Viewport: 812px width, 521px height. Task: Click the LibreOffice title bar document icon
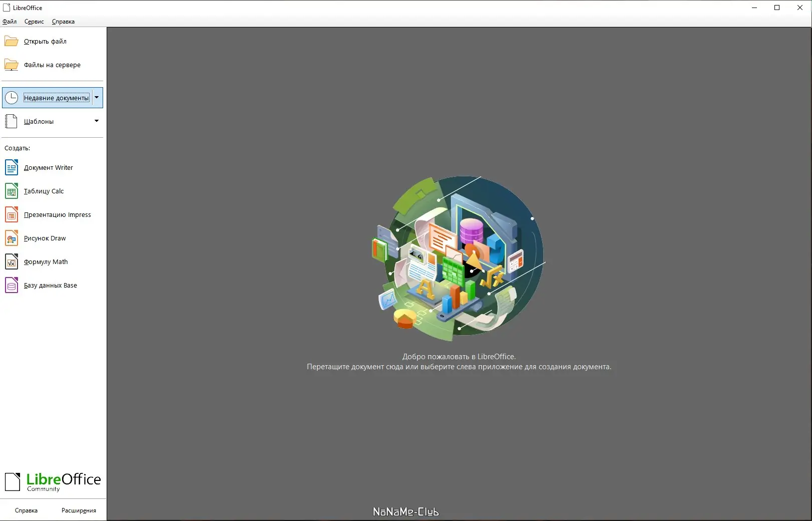point(7,8)
